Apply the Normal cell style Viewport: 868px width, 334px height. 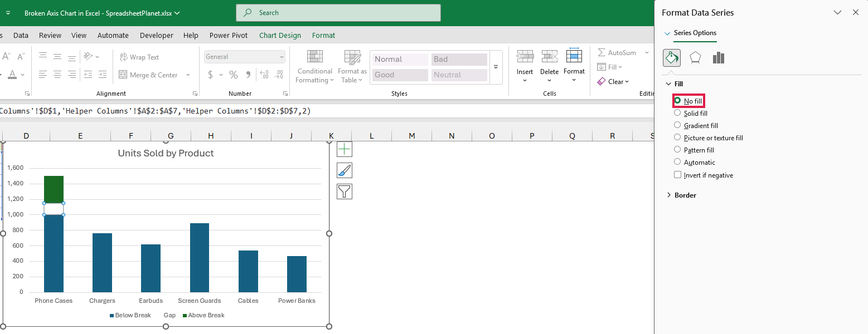point(400,59)
